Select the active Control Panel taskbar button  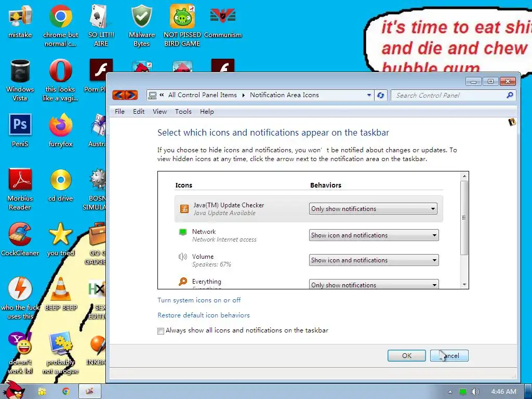click(90, 391)
